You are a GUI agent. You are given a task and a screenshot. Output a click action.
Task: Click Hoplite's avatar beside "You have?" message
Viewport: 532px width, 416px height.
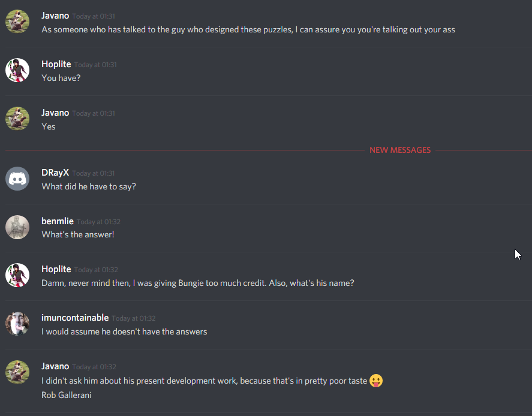point(17,70)
